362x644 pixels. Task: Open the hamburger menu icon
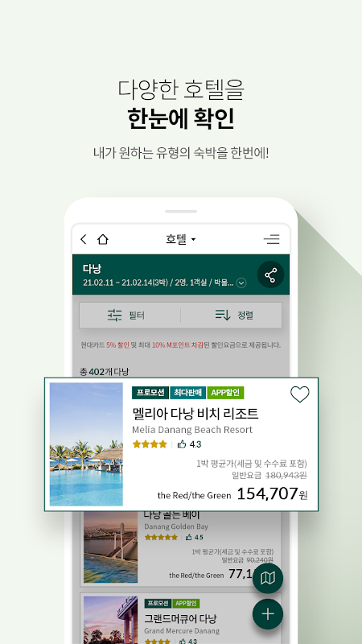pos(272,239)
